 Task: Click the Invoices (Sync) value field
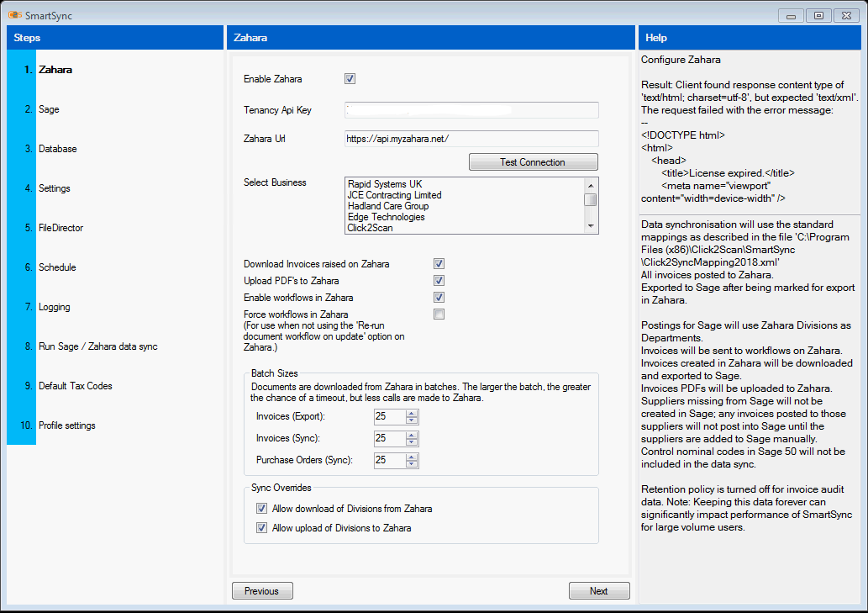pyautogui.click(x=390, y=439)
